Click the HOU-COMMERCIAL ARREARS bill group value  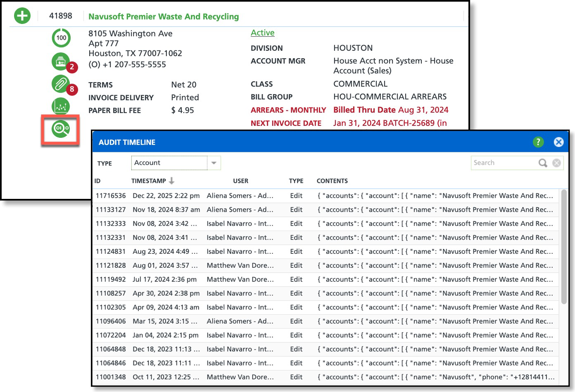(390, 97)
